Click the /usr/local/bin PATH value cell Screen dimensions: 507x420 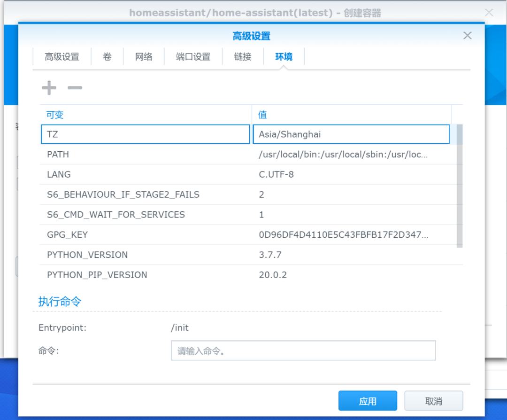pos(343,155)
